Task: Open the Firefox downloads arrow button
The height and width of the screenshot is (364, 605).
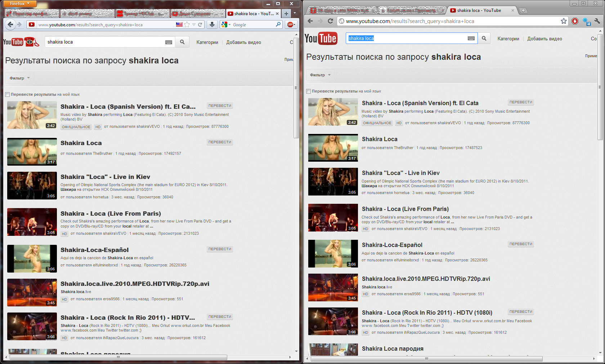Action: click(212, 24)
